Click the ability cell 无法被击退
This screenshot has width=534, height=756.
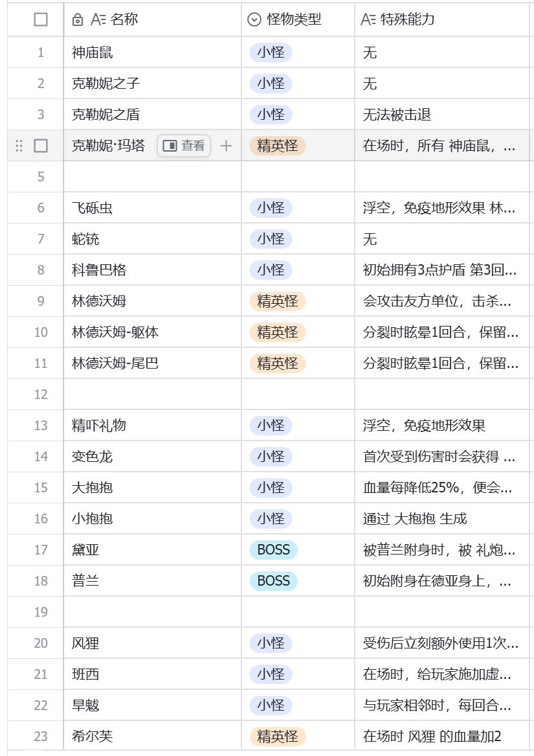tap(441, 115)
